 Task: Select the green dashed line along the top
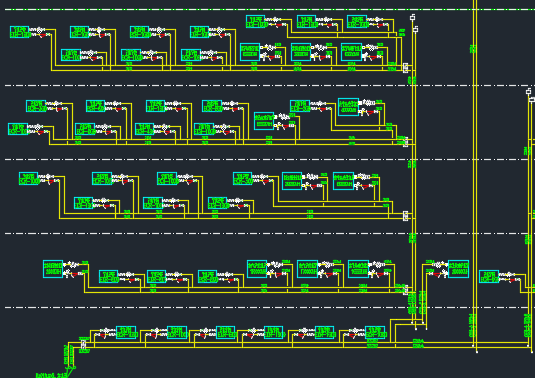270,10
